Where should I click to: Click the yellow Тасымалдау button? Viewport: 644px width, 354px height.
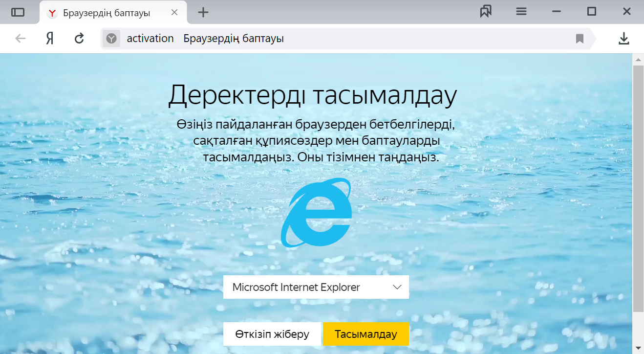pyautogui.click(x=366, y=334)
